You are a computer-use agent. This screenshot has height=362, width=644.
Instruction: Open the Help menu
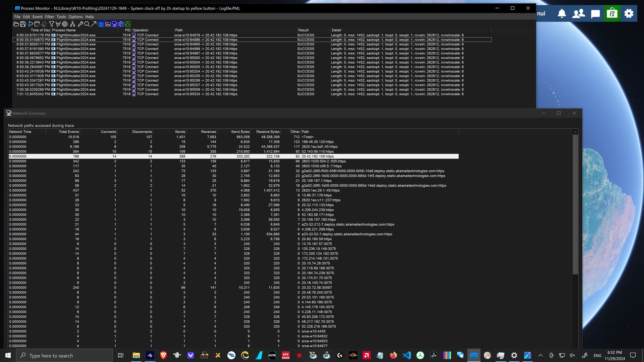[x=89, y=16]
